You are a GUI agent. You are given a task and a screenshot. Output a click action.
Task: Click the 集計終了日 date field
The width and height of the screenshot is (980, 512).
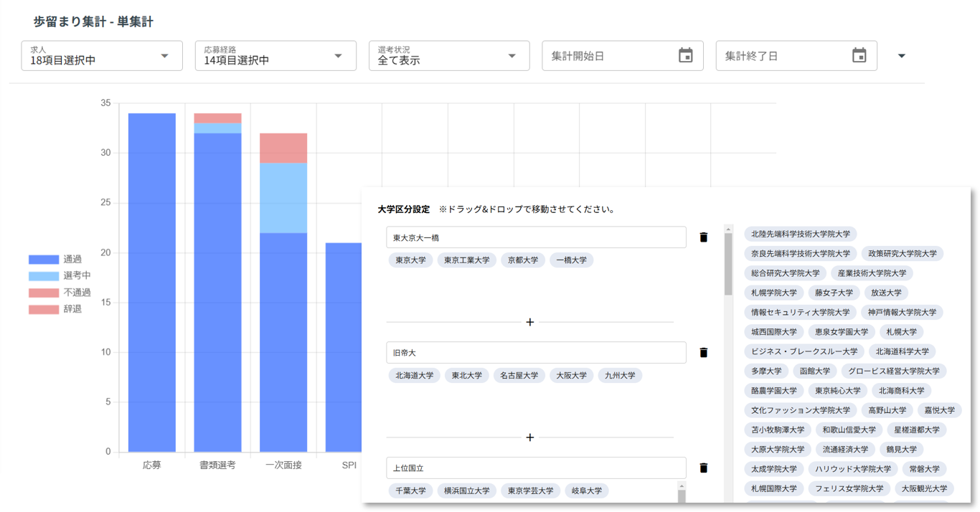click(x=796, y=56)
